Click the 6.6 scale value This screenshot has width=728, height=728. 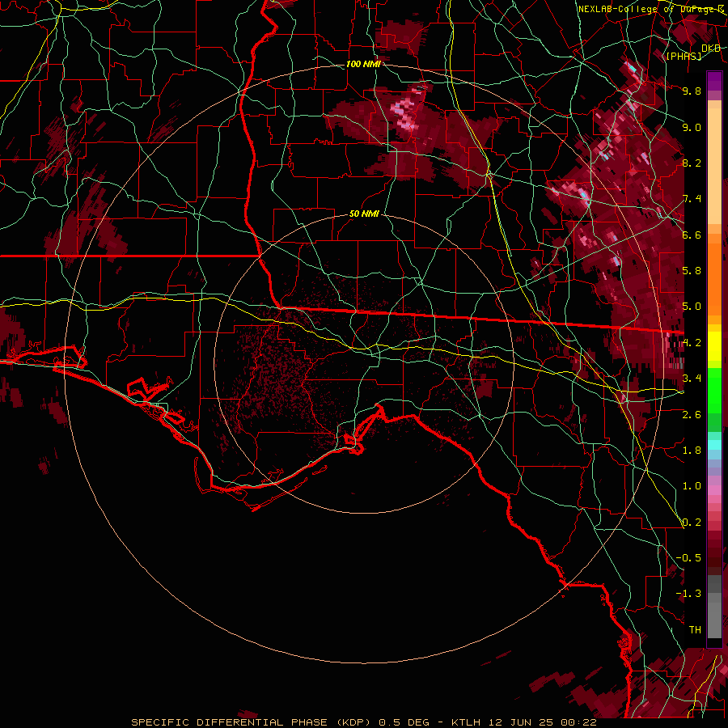(692, 235)
